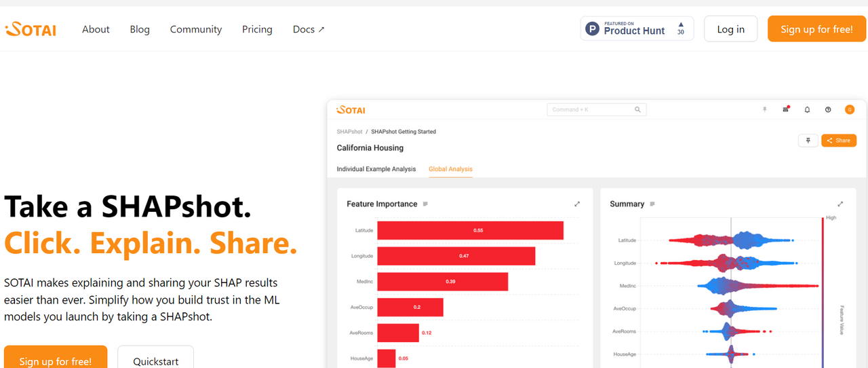Click the Longitude label in Feature Importance
Viewport: 868px width, 368px height.
pos(362,256)
